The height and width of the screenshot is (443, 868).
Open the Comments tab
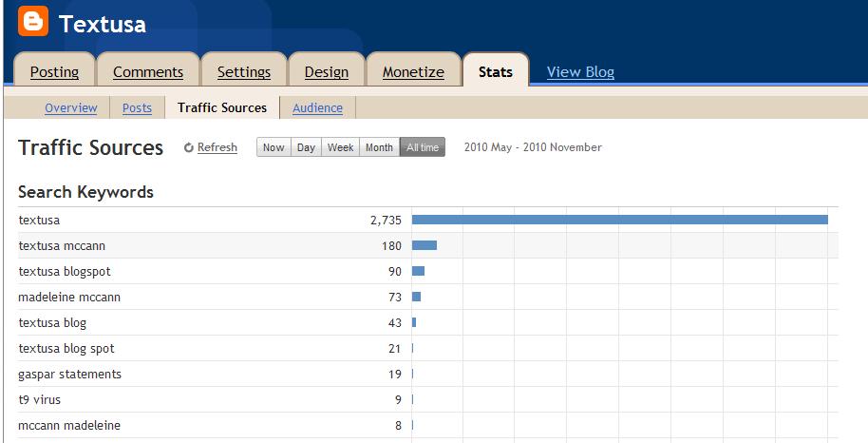(x=148, y=71)
